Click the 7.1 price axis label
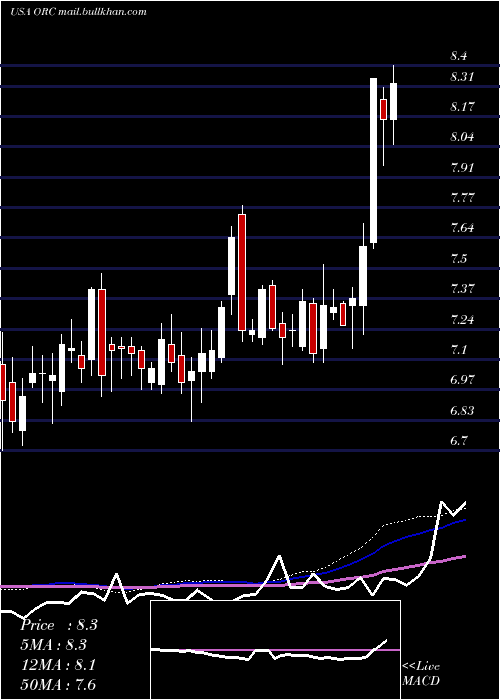500x700 pixels. 459,350
